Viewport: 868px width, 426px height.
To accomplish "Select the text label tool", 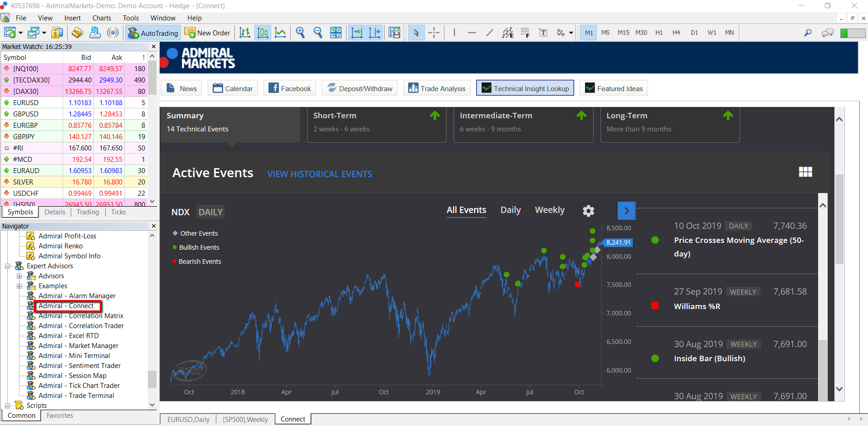I will click(x=543, y=33).
